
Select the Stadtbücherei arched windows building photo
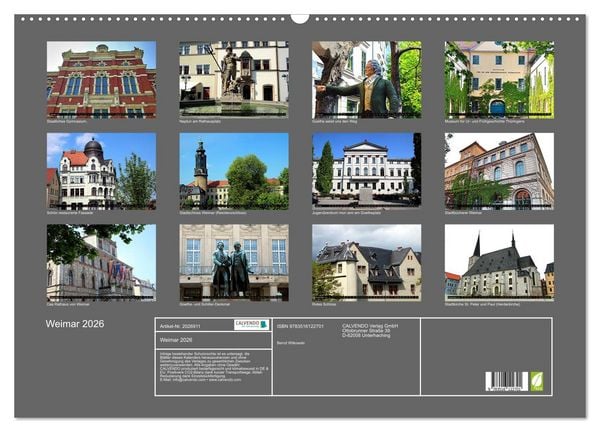(x=499, y=171)
